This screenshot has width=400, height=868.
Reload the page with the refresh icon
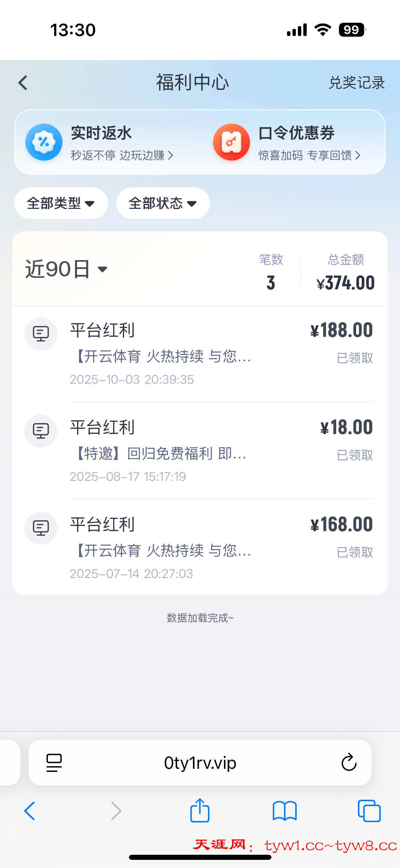pos(349,763)
